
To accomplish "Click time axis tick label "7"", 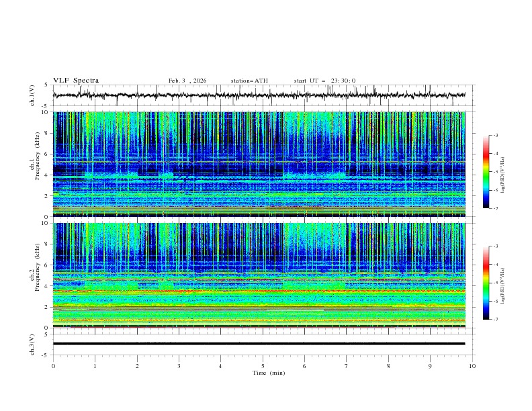I will (347, 366).
